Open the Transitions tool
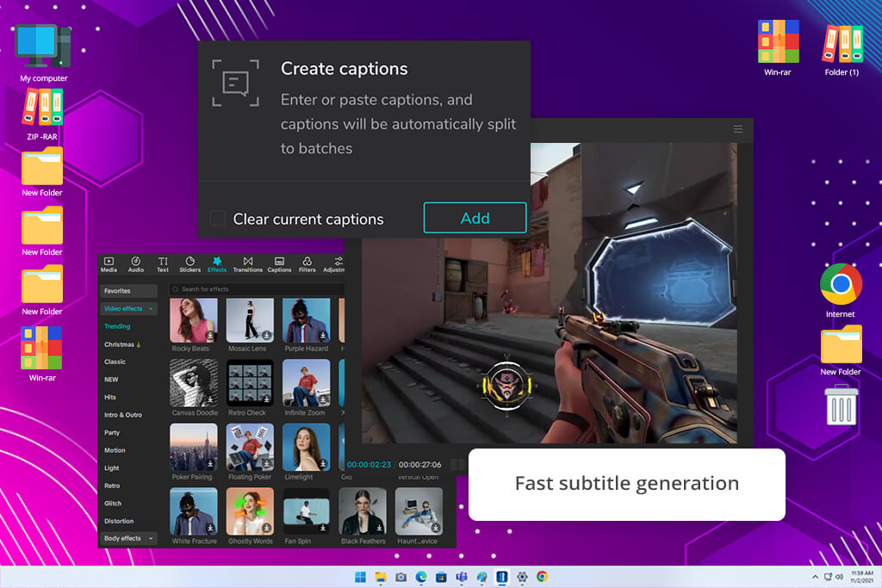Screen dimensions: 882x588 [x=247, y=265]
